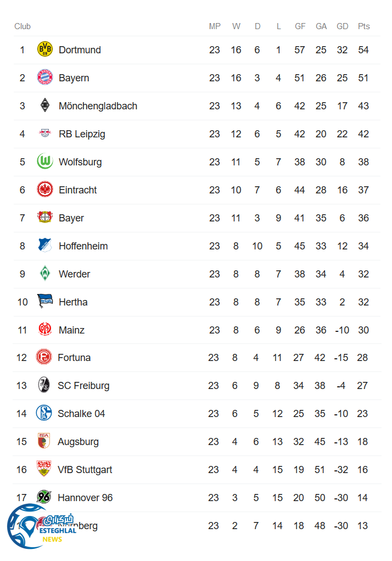Image resolution: width=392 pixels, height=561 pixels.
Task: Click the Esteghlal News watermark logo
Action: pos(41,526)
